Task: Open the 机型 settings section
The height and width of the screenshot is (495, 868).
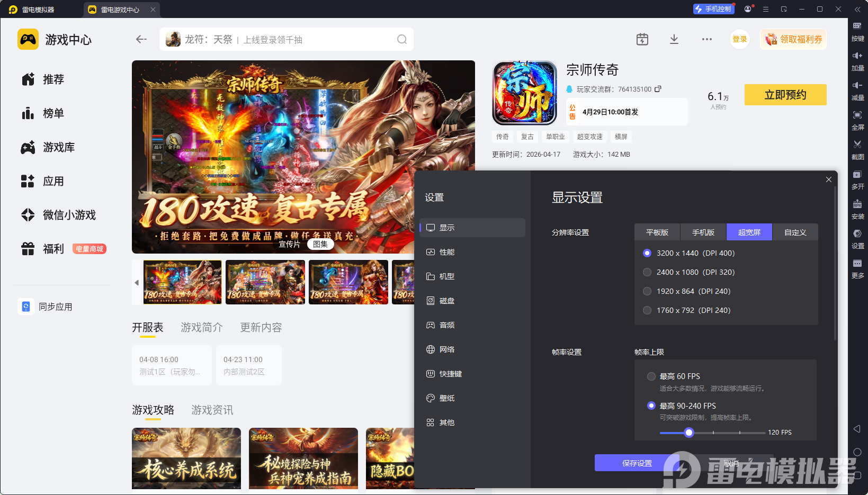Action: point(472,276)
